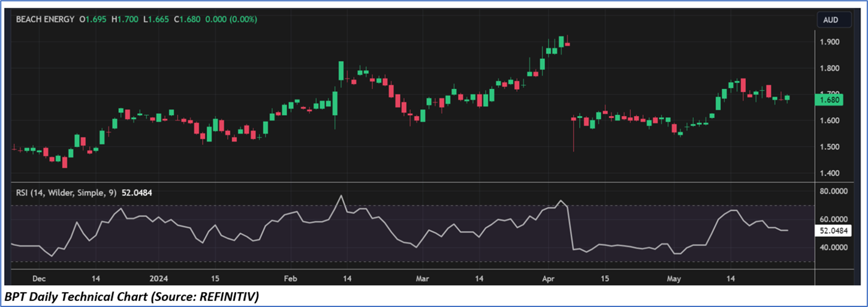Click the high value H1.700
Viewport: 868px width, 307px height.
pyautogui.click(x=126, y=19)
